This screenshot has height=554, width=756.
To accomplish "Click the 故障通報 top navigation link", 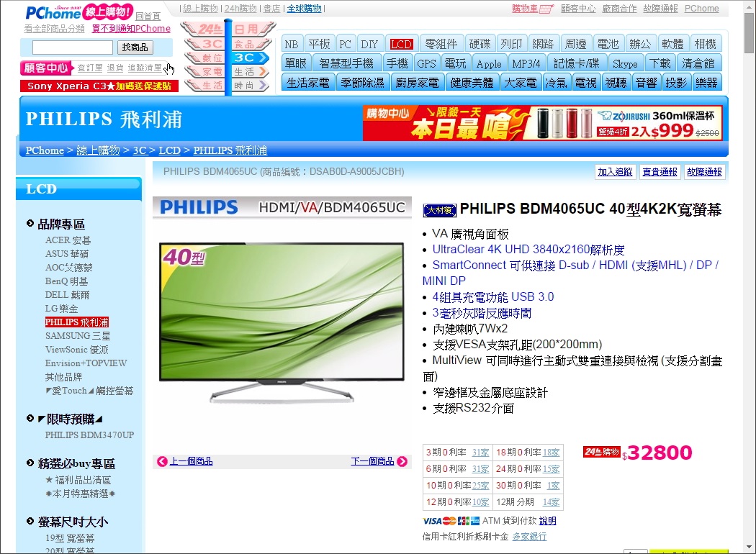I will pos(660,9).
